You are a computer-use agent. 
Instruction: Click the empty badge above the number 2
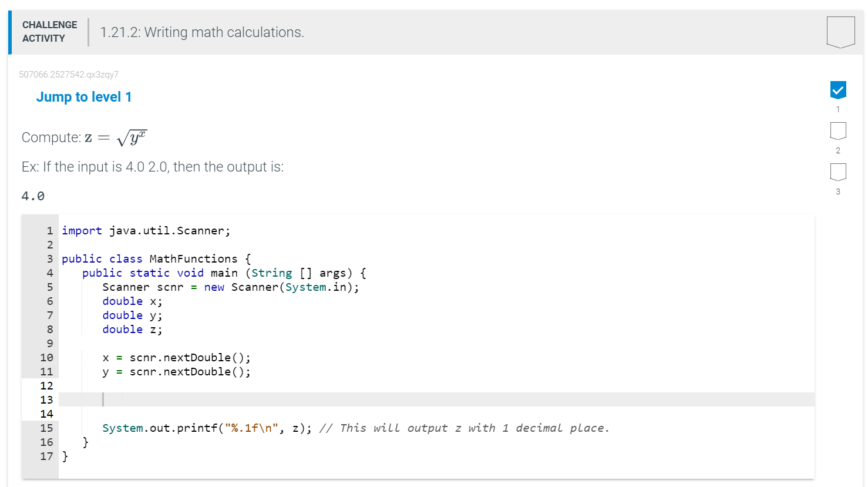(838, 131)
